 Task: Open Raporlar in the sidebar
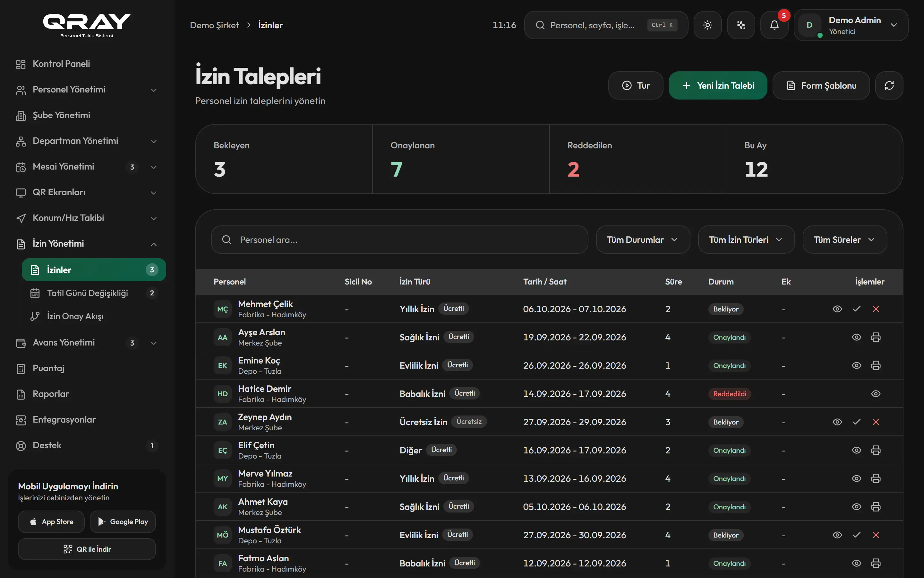[87, 394]
